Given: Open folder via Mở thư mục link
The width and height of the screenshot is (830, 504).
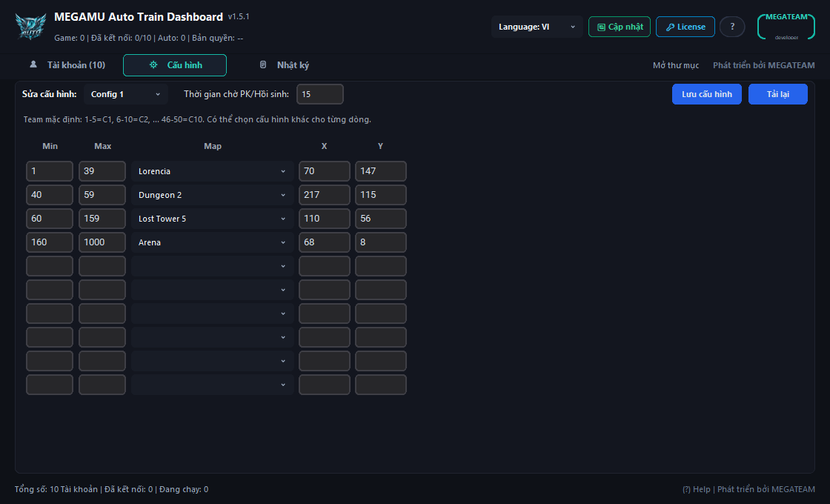Looking at the screenshot, I should point(675,65).
